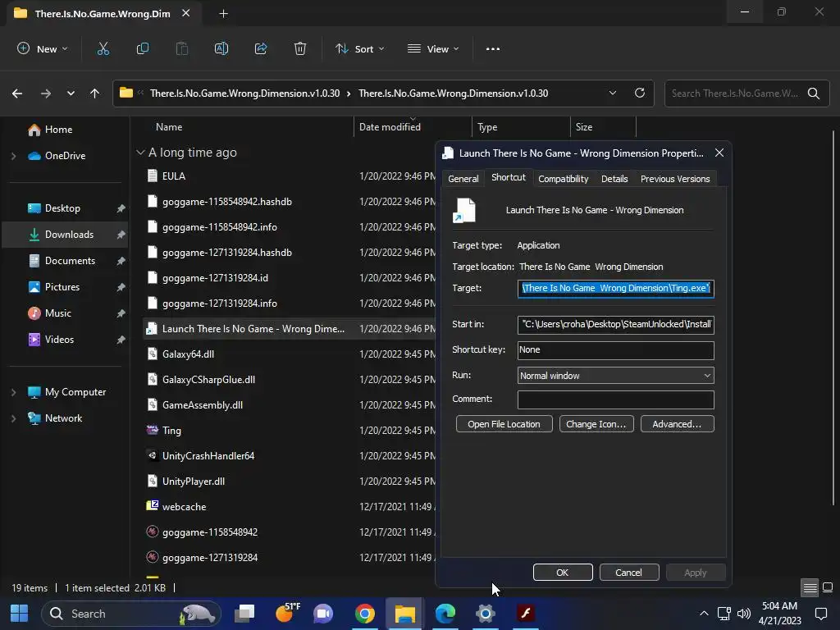
Task: Select My Computer in sidebar
Action: point(75,392)
